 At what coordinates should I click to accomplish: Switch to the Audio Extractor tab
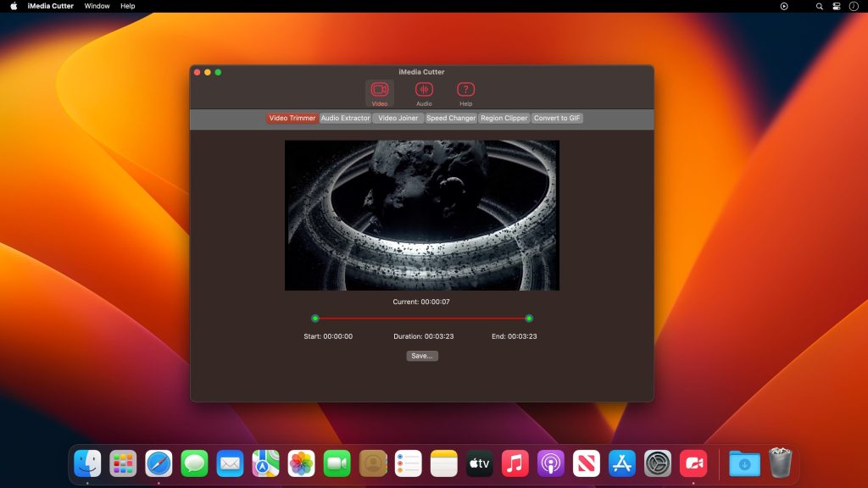pos(344,118)
